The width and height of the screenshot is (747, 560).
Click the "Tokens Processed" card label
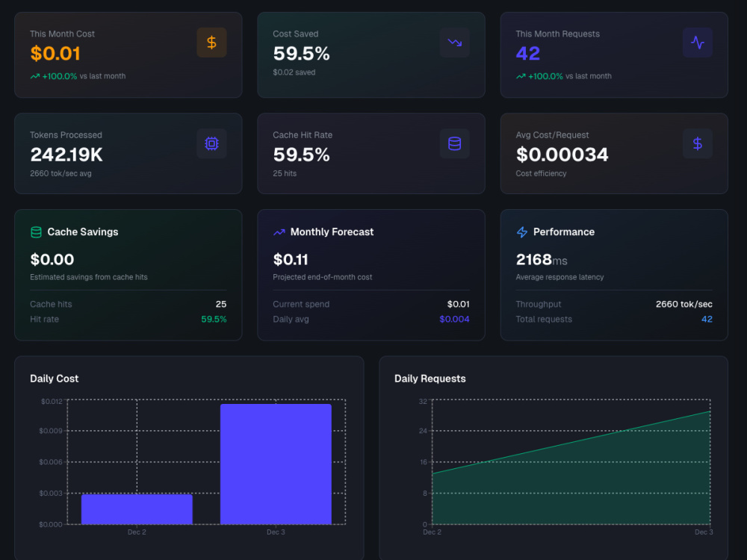click(66, 135)
